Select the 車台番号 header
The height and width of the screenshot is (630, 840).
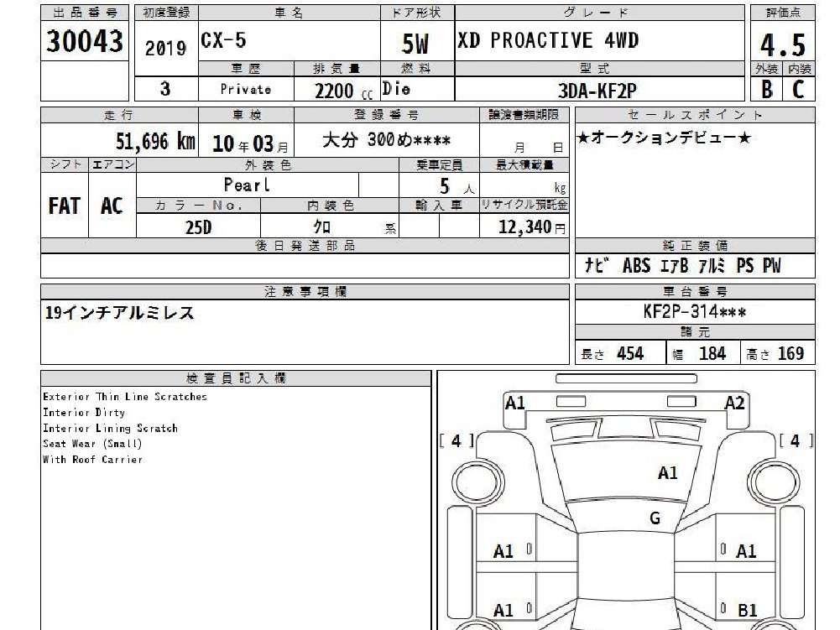point(695,291)
